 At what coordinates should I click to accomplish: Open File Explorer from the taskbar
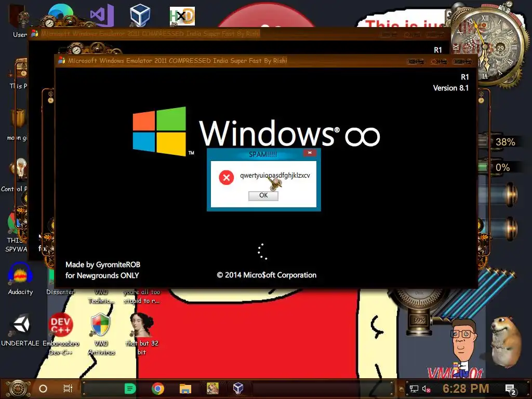click(185, 389)
